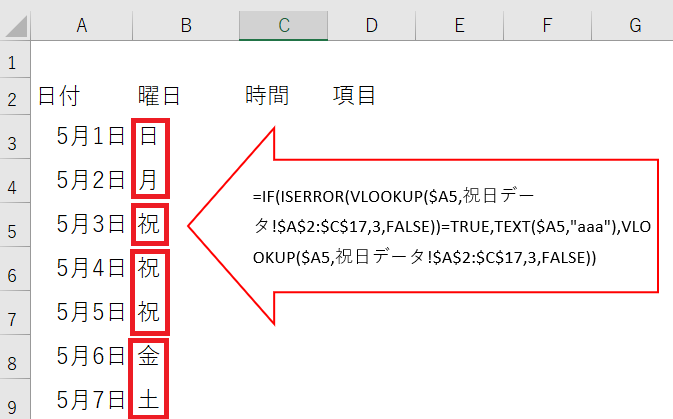
Task: Select column A header
Action: coord(82,25)
